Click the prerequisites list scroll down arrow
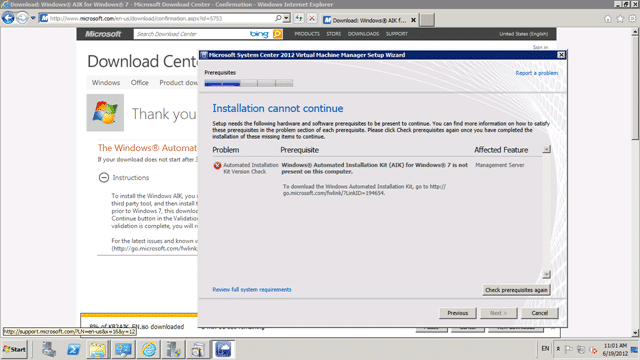This screenshot has width=640, height=360. [547, 274]
